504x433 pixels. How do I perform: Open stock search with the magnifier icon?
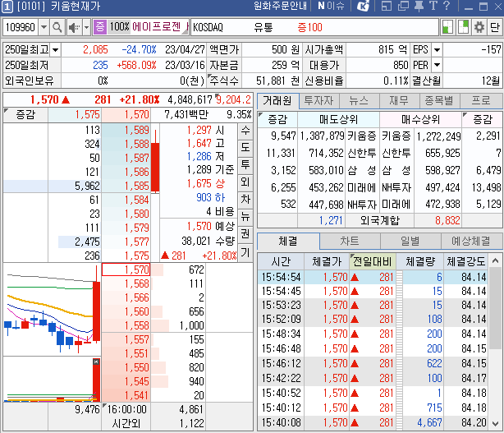point(57,27)
